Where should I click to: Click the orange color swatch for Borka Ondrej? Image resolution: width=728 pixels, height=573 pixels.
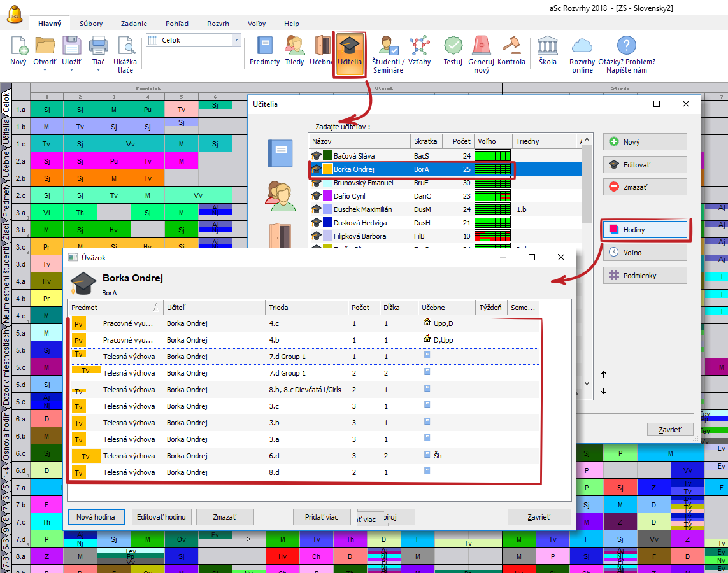(x=327, y=169)
